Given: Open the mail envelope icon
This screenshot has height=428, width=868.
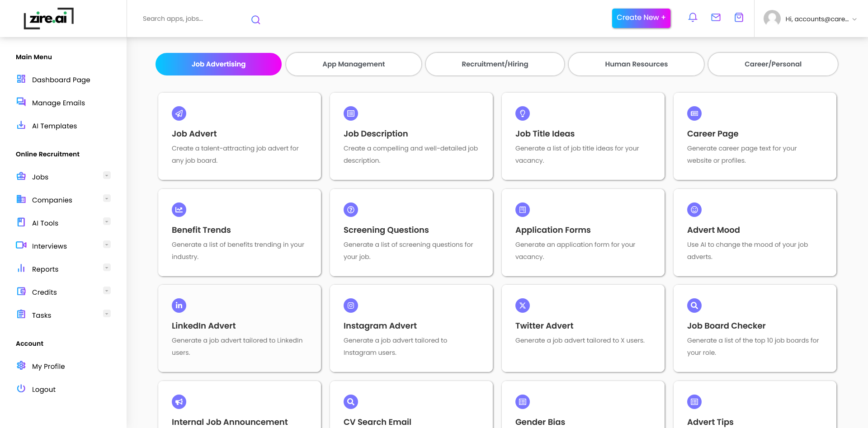Looking at the screenshot, I should pos(716,18).
